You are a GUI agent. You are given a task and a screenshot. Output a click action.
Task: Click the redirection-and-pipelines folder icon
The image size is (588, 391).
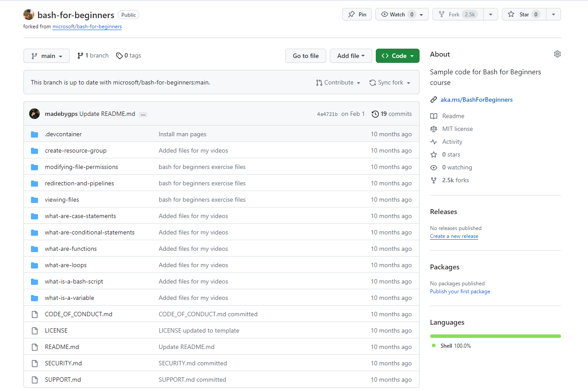tap(34, 183)
